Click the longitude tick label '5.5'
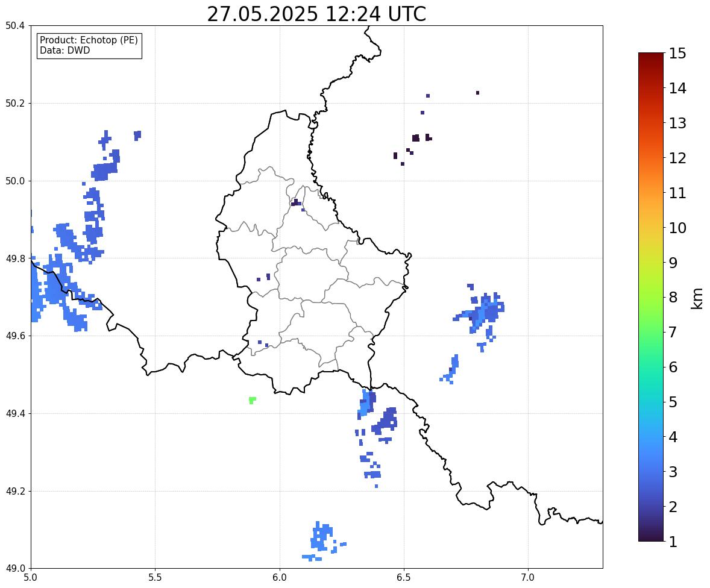The width and height of the screenshot is (710, 588). (x=156, y=578)
